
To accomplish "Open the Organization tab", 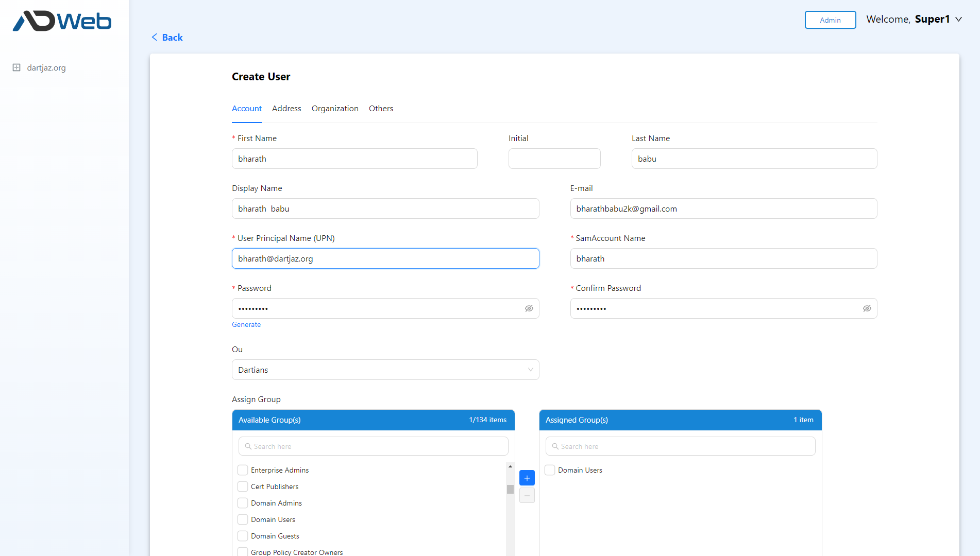I will coord(335,109).
